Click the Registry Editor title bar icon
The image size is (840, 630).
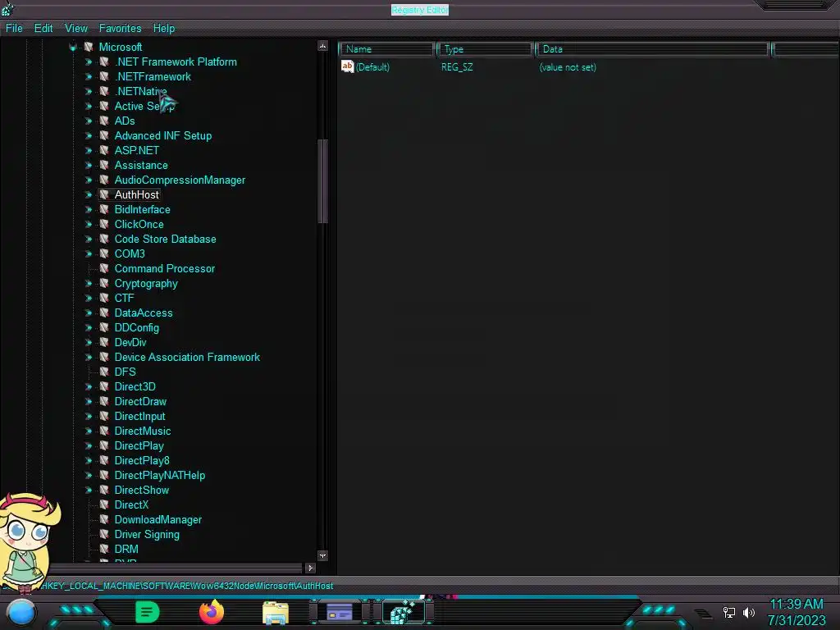pos(7,8)
